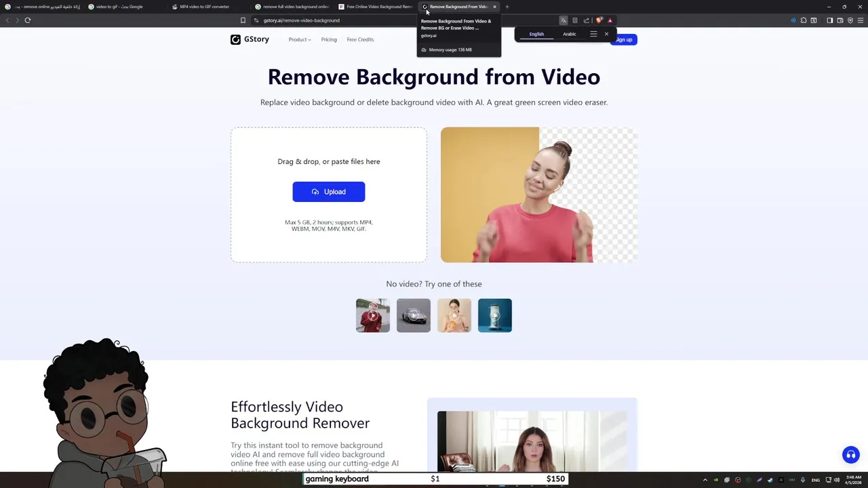The width and height of the screenshot is (868, 488).
Task: Select Arabic in the translate popup
Action: [570, 34]
